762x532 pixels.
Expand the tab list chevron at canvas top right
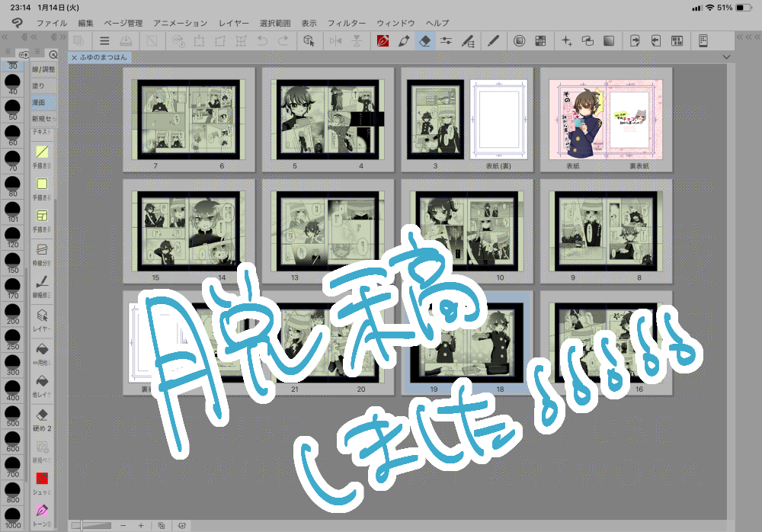(726, 57)
